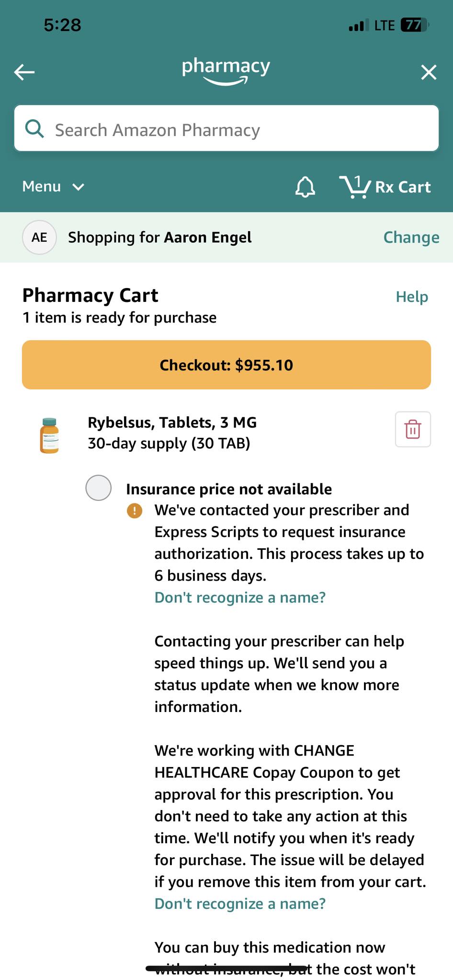Tap the Rybelsus, Tablets, 3 MG title
Screen dimensions: 453x980
pyautogui.click(x=172, y=423)
